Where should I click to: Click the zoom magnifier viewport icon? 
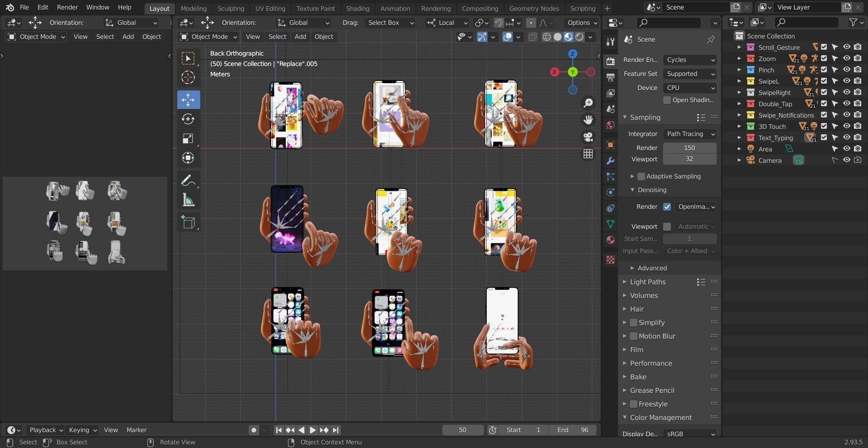pos(588,103)
